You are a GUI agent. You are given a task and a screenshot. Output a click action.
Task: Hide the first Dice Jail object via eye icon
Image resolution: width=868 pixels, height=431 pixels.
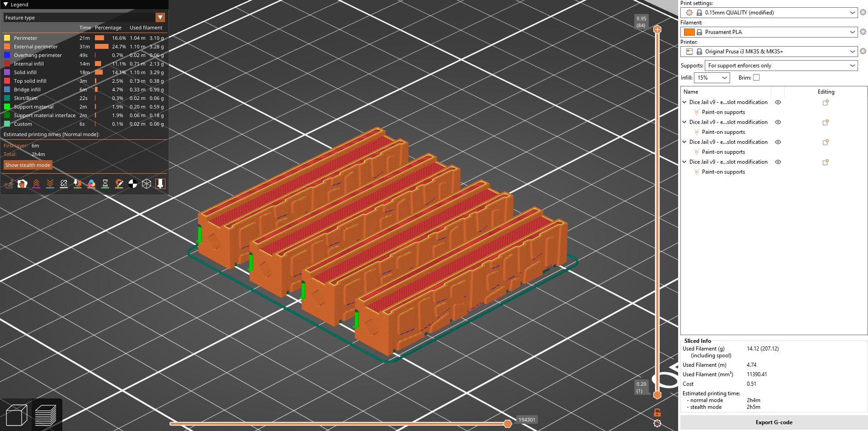pyautogui.click(x=778, y=102)
